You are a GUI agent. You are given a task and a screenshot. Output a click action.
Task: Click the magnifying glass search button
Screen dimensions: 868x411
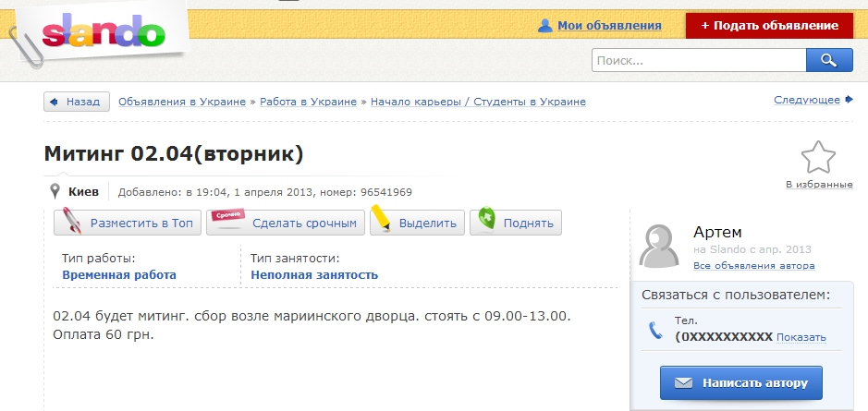[x=829, y=60]
